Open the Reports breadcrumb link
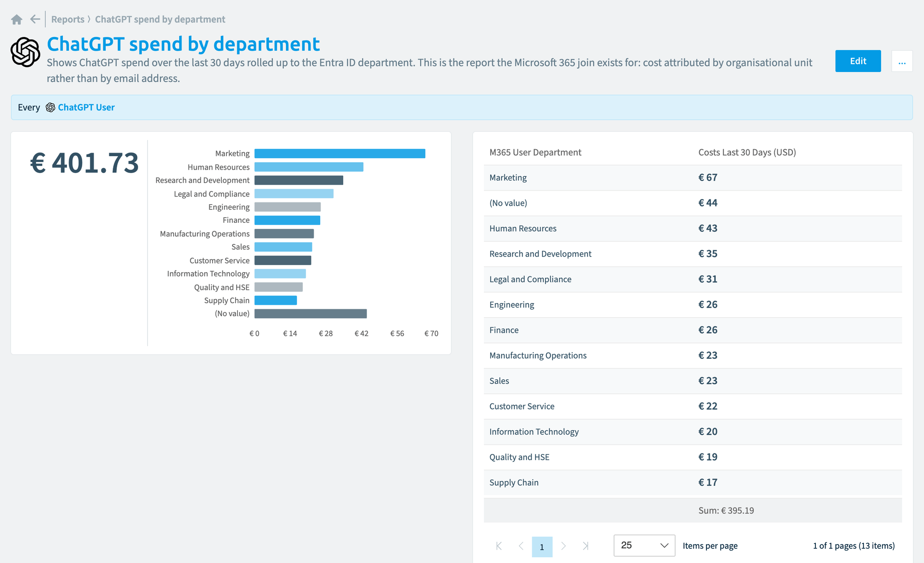Screen dimensions: 924x563 (x=68, y=19)
